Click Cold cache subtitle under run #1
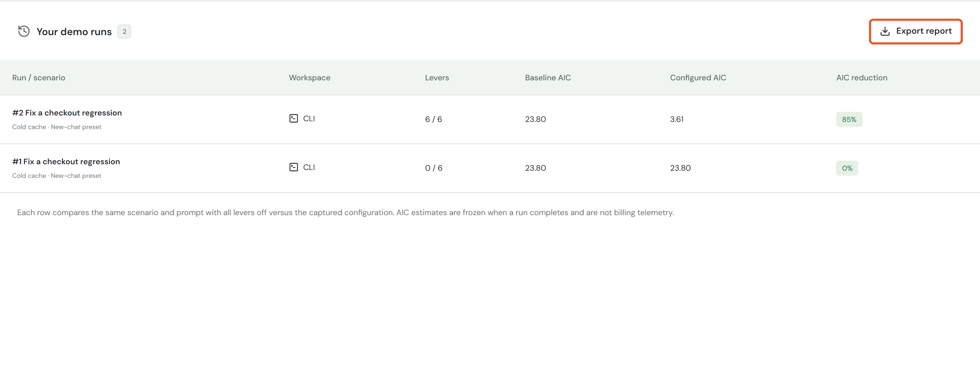980x388 pixels. pos(57,176)
